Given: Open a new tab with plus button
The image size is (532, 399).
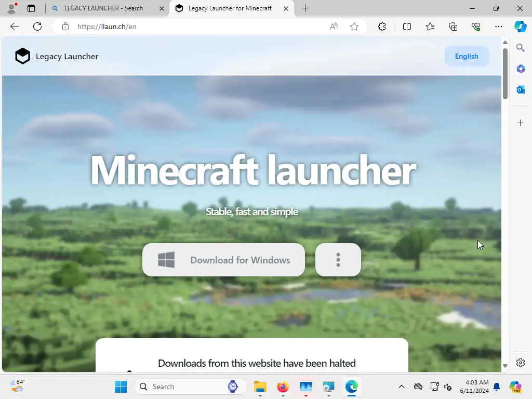Looking at the screenshot, I should (x=305, y=8).
